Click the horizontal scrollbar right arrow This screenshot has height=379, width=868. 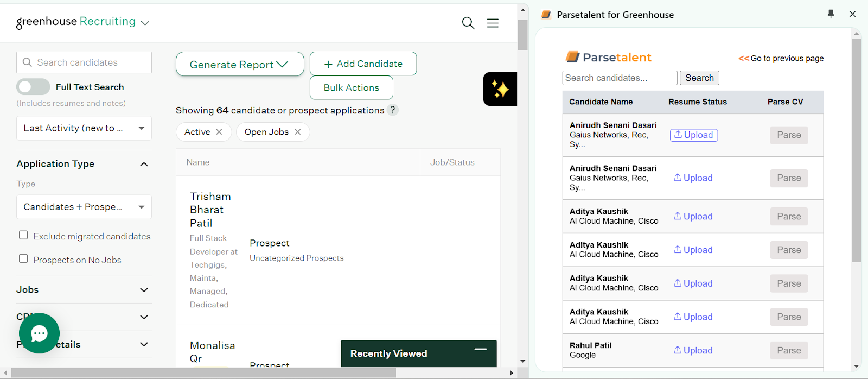511,373
